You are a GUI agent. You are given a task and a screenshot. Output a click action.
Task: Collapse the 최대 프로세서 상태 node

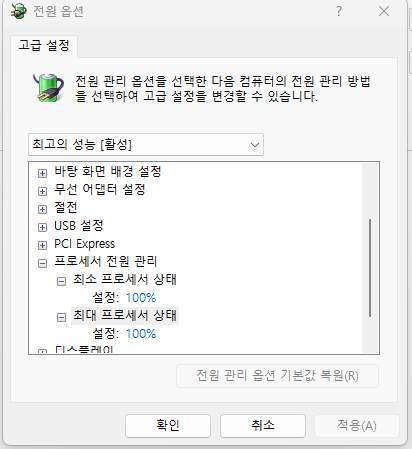coord(61,318)
